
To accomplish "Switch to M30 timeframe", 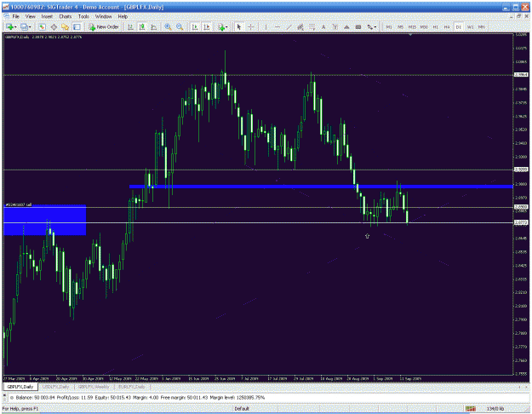I will coord(424,27).
